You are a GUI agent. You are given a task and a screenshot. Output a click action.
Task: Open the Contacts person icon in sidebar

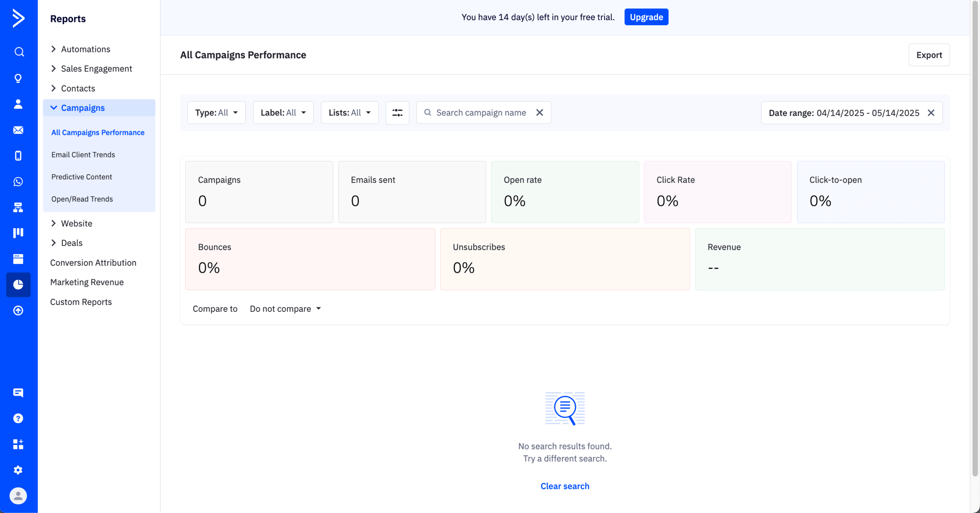(18, 104)
